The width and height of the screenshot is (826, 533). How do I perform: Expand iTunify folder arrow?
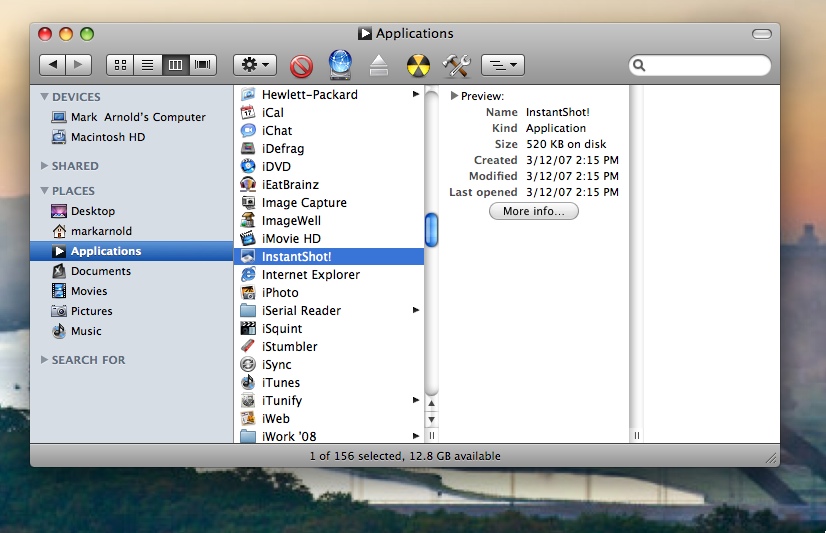(416, 400)
